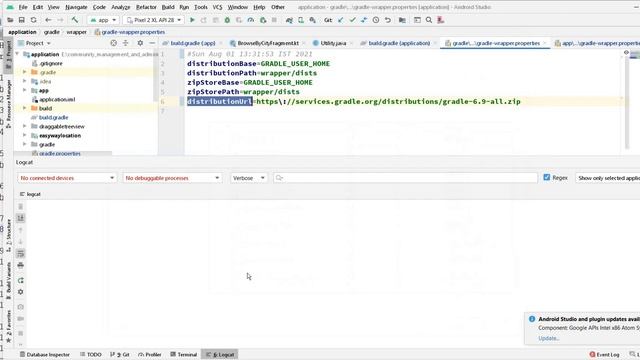The height and width of the screenshot is (360, 640).
Task: Click the Git push arrow icon
Action: click(x=364, y=20)
